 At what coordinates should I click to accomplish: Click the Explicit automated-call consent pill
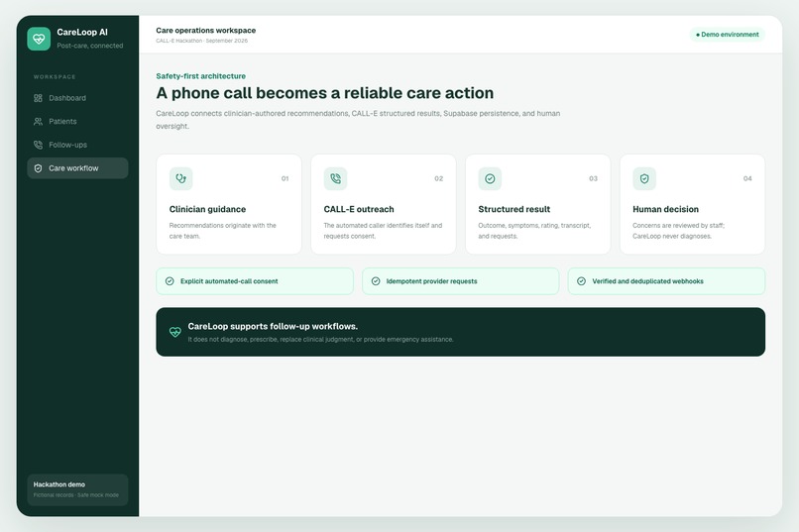click(x=255, y=281)
